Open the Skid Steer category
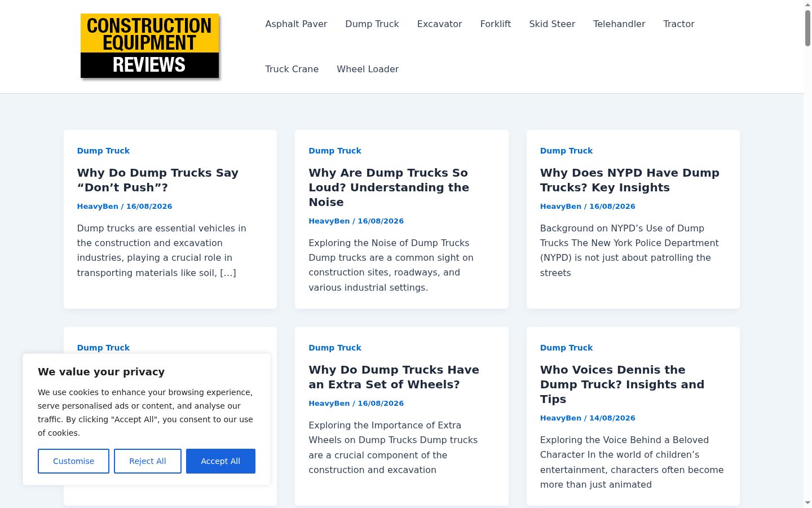 pyautogui.click(x=552, y=24)
